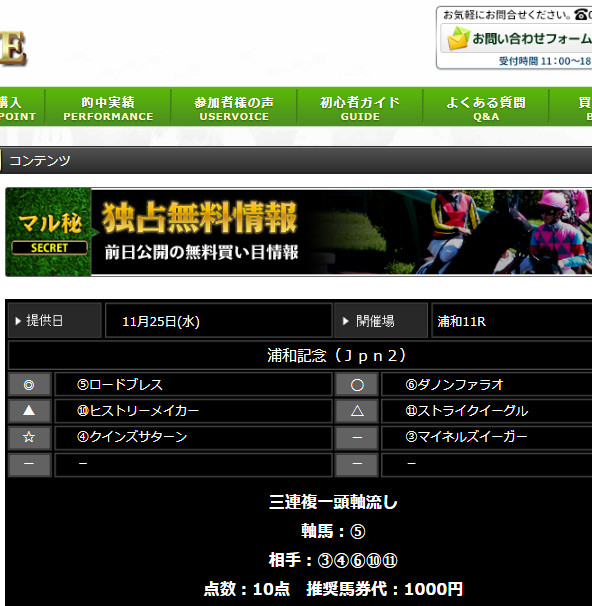The height and width of the screenshot is (606, 592).
Task: Click the arrow beside 開催場
Action: point(345,321)
